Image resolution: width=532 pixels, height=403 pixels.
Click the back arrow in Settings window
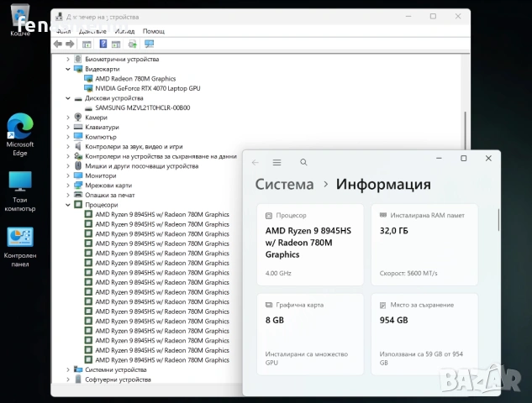coord(255,163)
